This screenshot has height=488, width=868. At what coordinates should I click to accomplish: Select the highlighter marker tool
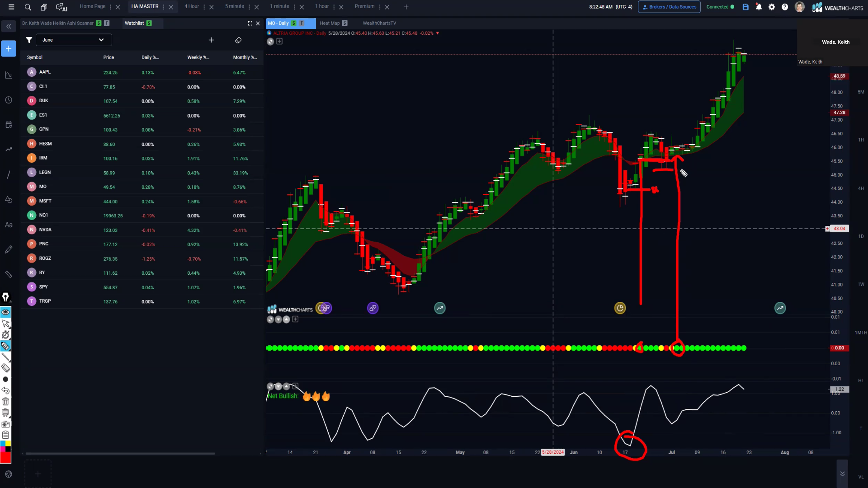click(5, 347)
